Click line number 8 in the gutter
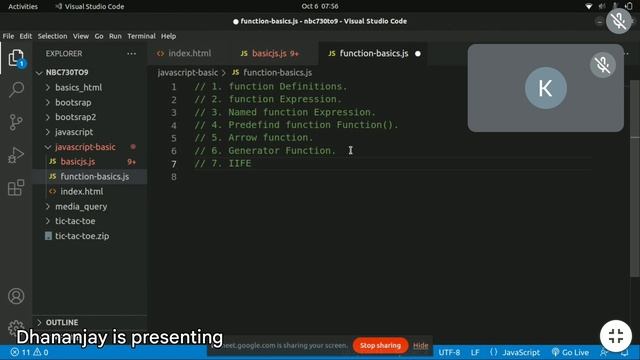 pyautogui.click(x=174, y=176)
